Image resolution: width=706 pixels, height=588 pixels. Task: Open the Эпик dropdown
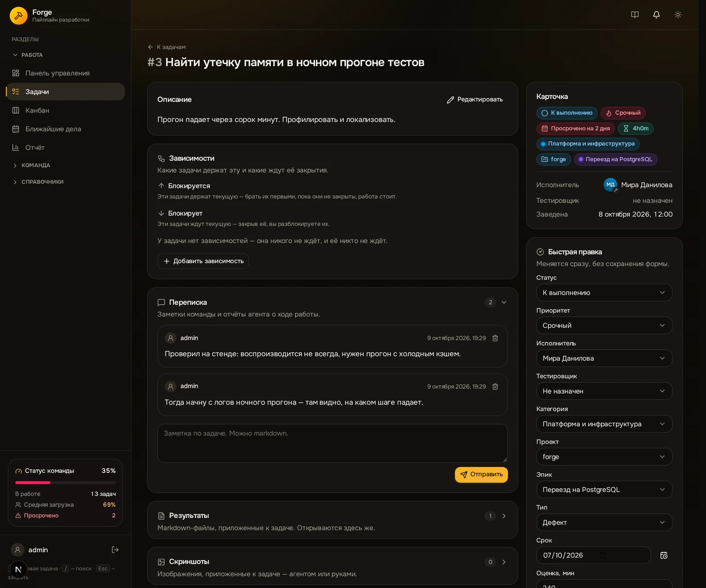pos(604,490)
